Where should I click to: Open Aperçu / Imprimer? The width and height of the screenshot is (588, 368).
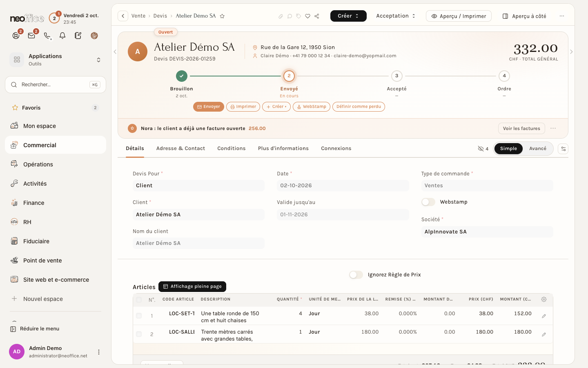pyautogui.click(x=459, y=16)
